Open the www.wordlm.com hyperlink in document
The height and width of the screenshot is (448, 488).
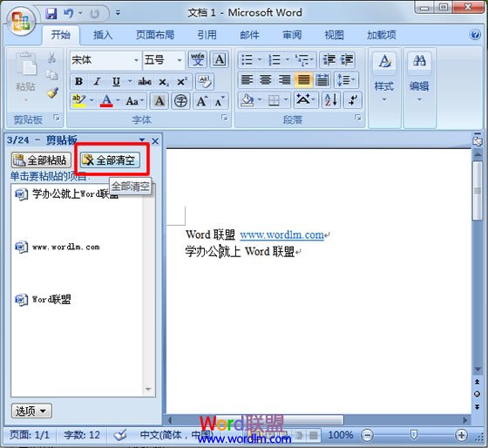coord(281,234)
